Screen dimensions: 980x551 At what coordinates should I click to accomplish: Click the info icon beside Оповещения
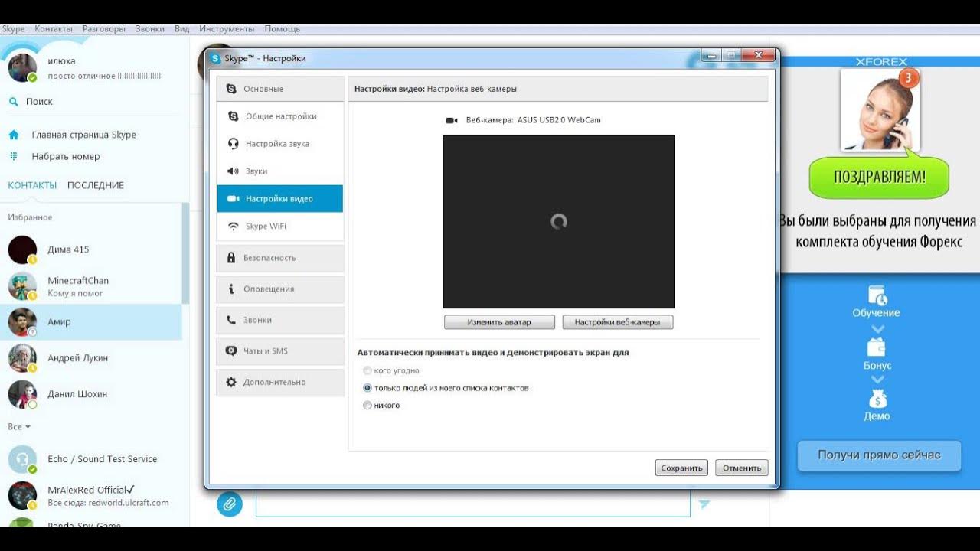point(231,289)
